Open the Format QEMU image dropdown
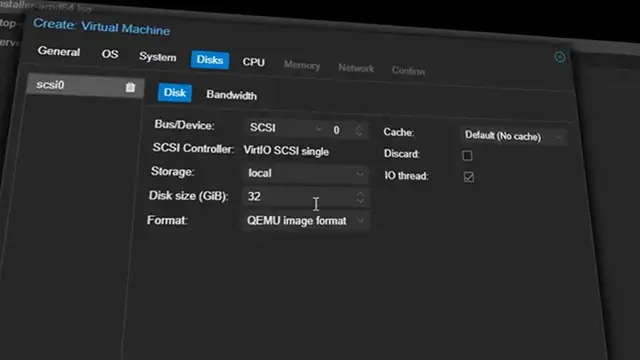Viewport: 640px width, 360px height. 360,221
